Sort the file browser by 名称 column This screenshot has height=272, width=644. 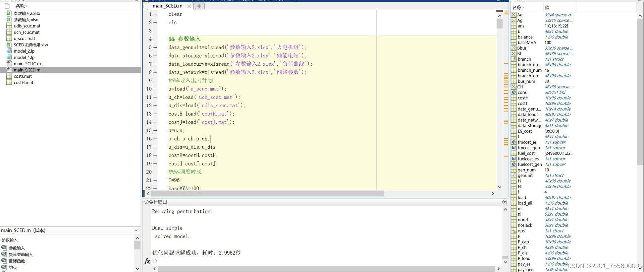click(22, 6)
